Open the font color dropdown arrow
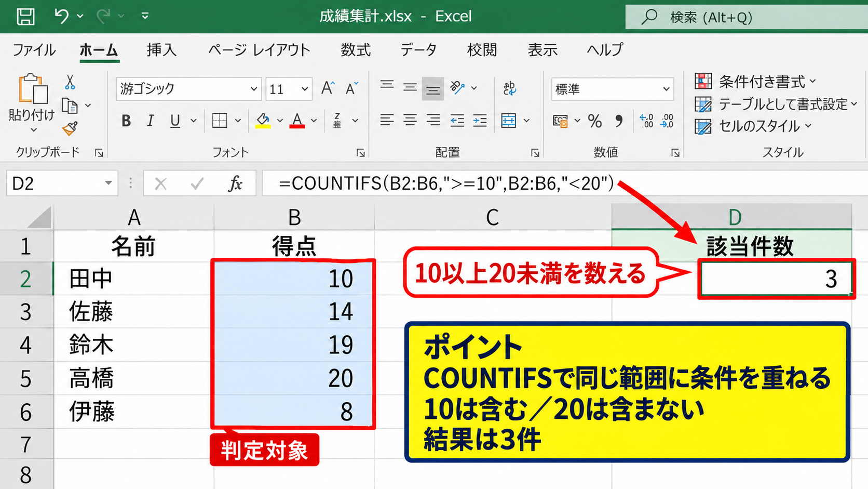This screenshot has height=489, width=868. pyautogui.click(x=314, y=121)
